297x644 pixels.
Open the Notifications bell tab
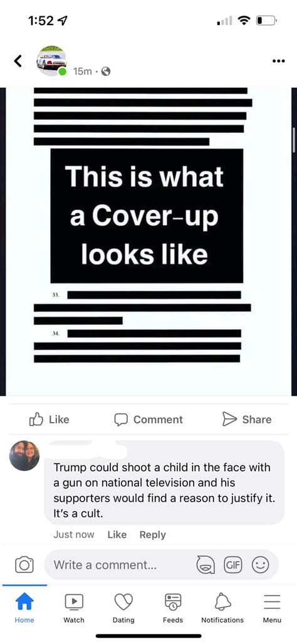click(x=222, y=608)
